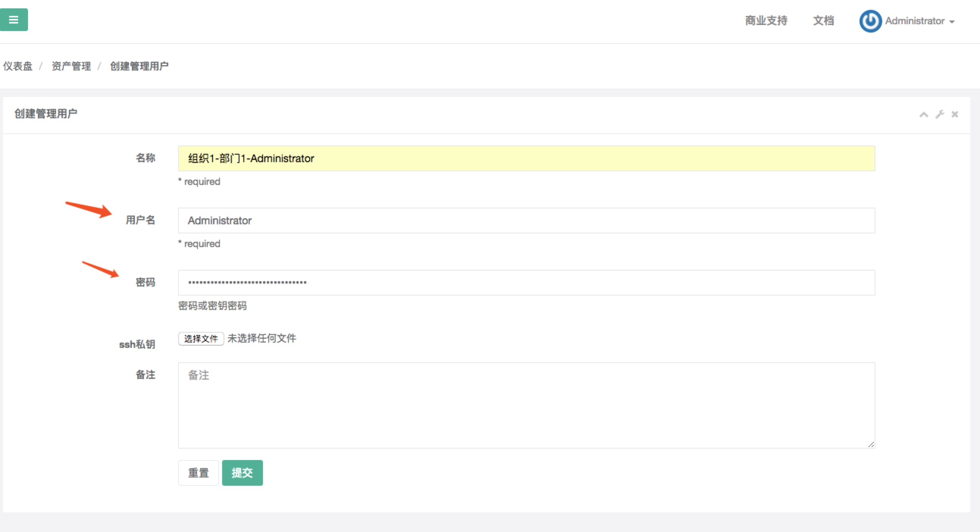Toggle the green hamburger sidebar menu
The image size is (980, 532).
click(x=14, y=20)
